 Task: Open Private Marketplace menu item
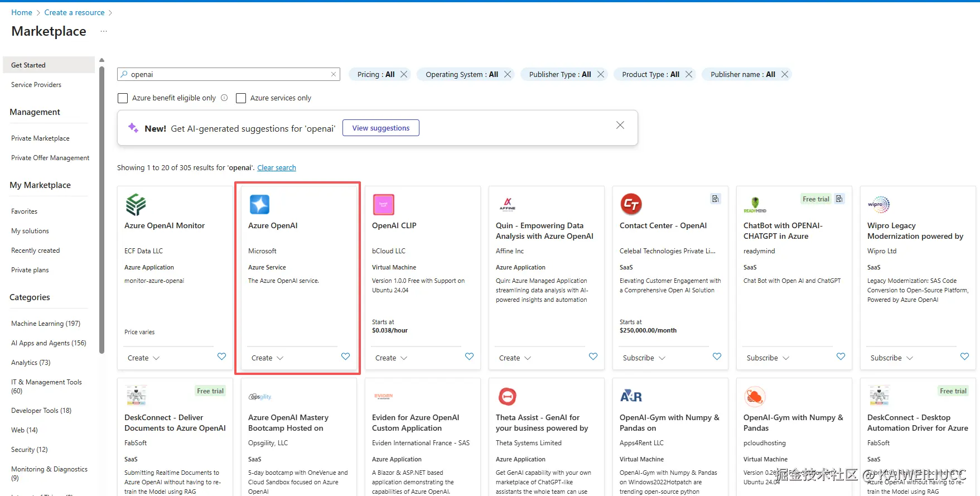pos(40,138)
